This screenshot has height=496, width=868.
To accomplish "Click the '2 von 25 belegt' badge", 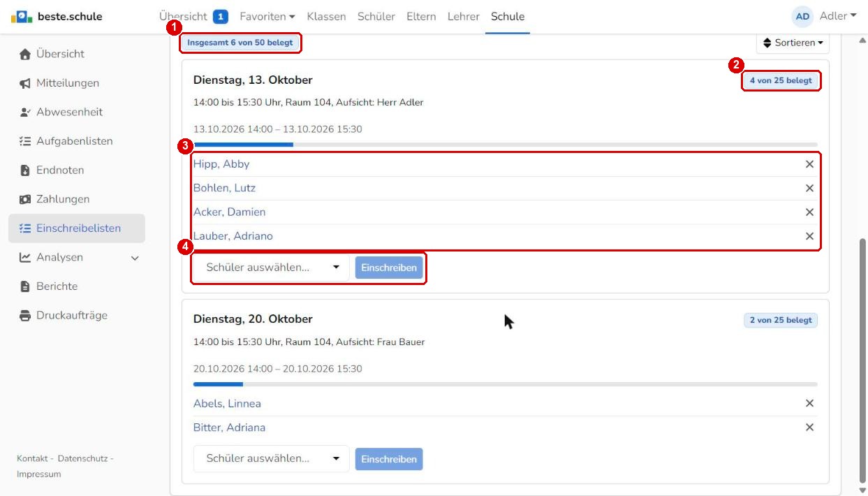I will click(x=781, y=320).
